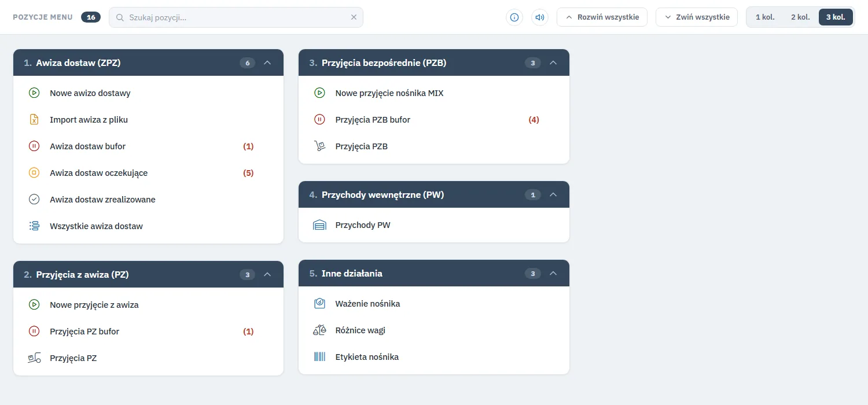The width and height of the screenshot is (868, 405).
Task: Click the checkmark icon beside Awiza dostaw zrealizowane
Action: tap(34, 200)
